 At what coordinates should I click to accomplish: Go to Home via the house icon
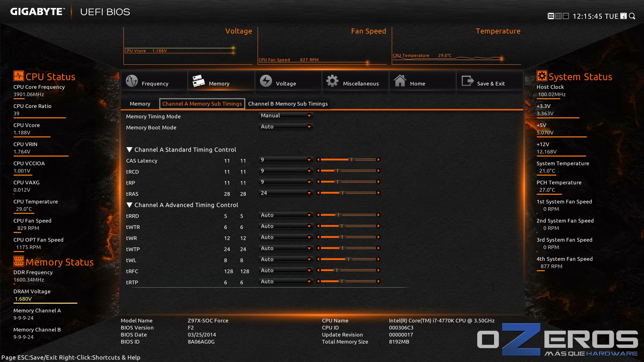coord(400,81)
